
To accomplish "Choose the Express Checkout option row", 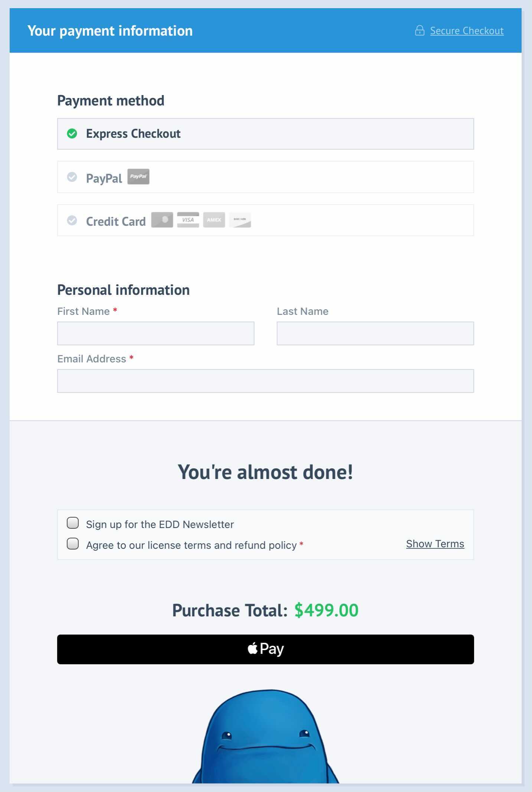I will pyautogui.click(x=265, y=134).
